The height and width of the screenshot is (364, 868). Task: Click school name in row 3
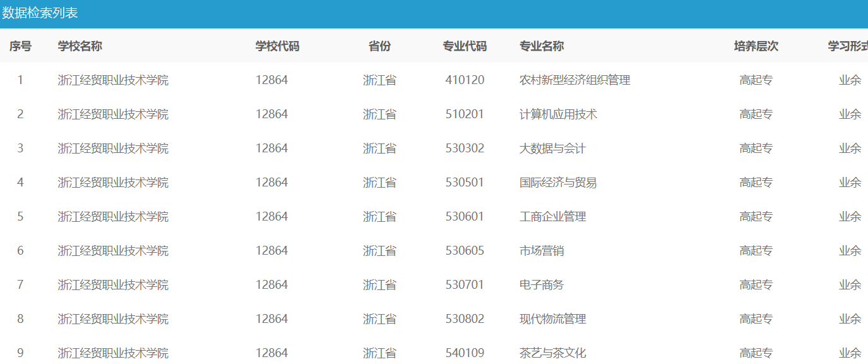113,149
